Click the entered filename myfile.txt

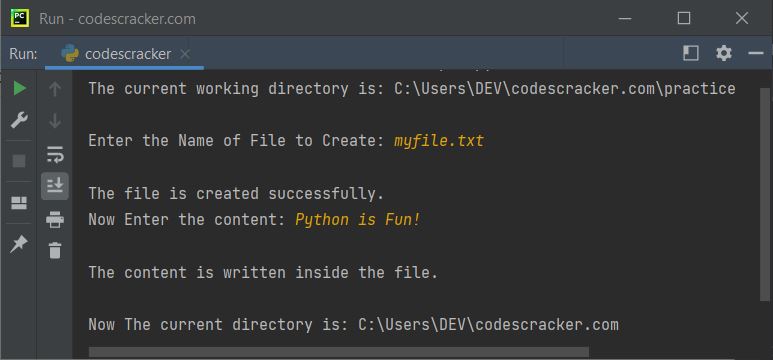coord(439,141)
